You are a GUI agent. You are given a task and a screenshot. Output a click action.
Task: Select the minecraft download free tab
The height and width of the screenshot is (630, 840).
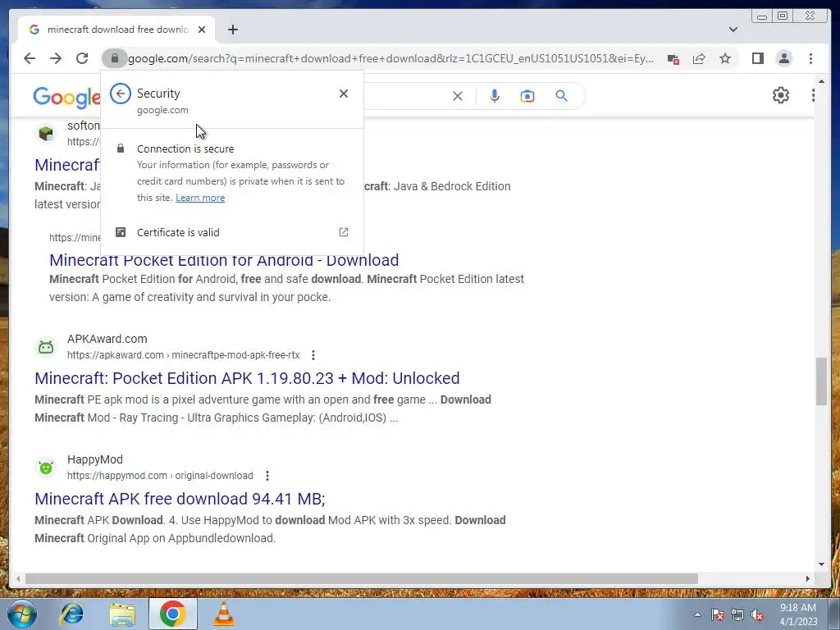pyautogui.click(x=116, y=30)
